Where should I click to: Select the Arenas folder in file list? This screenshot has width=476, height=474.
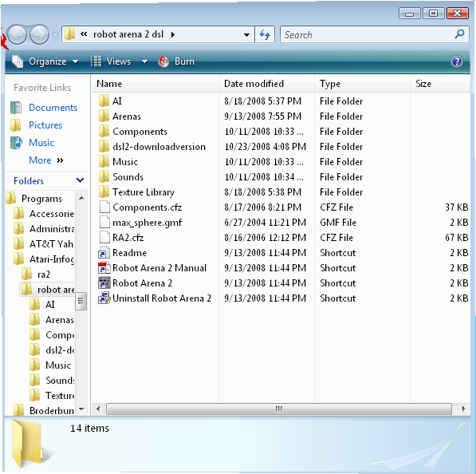click(120, 117)
